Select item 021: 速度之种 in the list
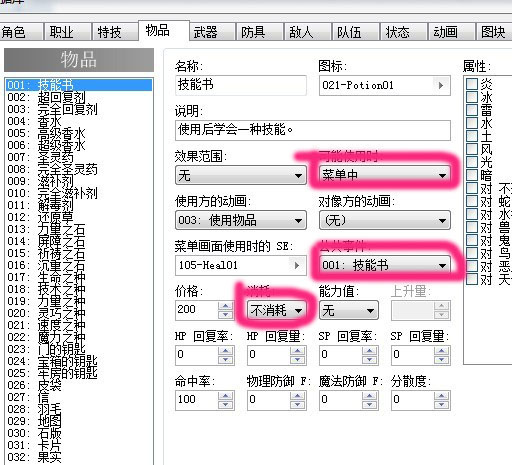Screen dimensions: 512x465 click(x=79, y=325)
